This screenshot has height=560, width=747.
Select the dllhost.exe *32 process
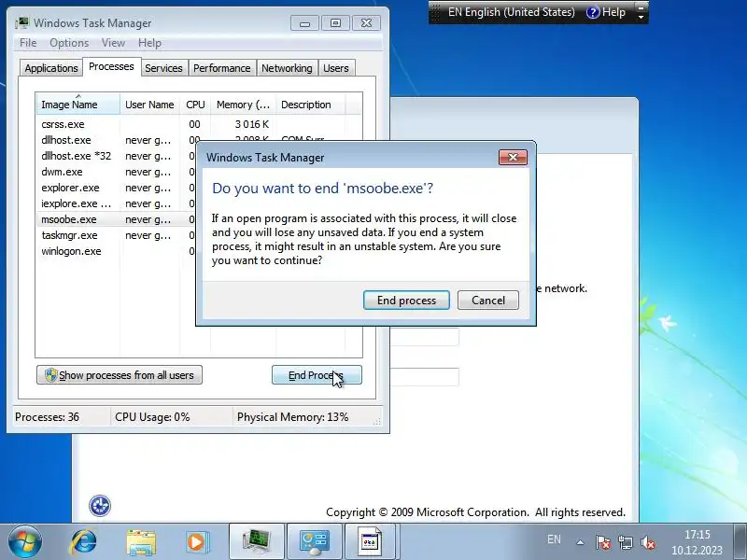(x=116, y=156)
